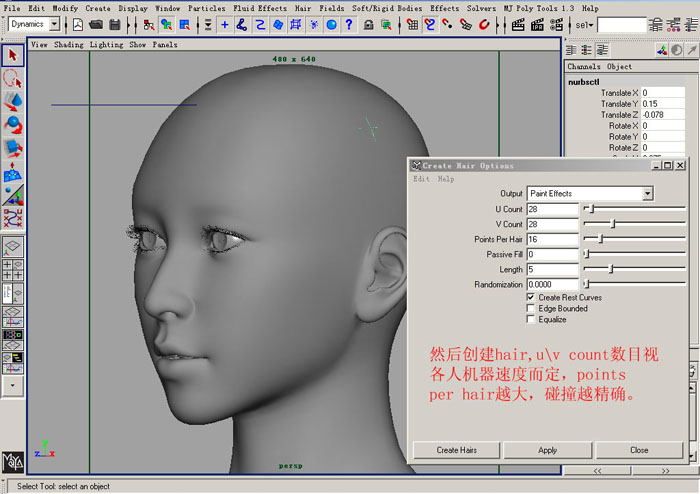The width and height of the screenshot is (700, 494).
Task: Toggle Create Rest Curves checkbox
Action: [530, 297]
